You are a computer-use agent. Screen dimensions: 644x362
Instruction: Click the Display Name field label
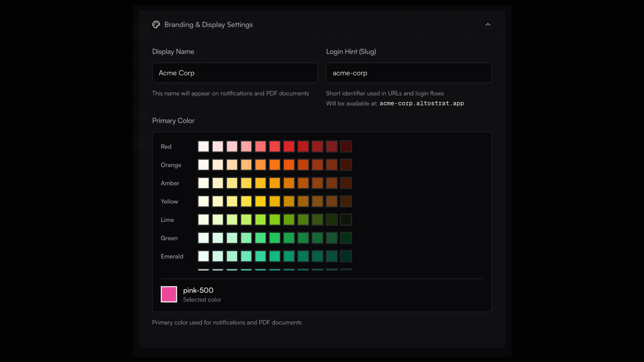173,52
